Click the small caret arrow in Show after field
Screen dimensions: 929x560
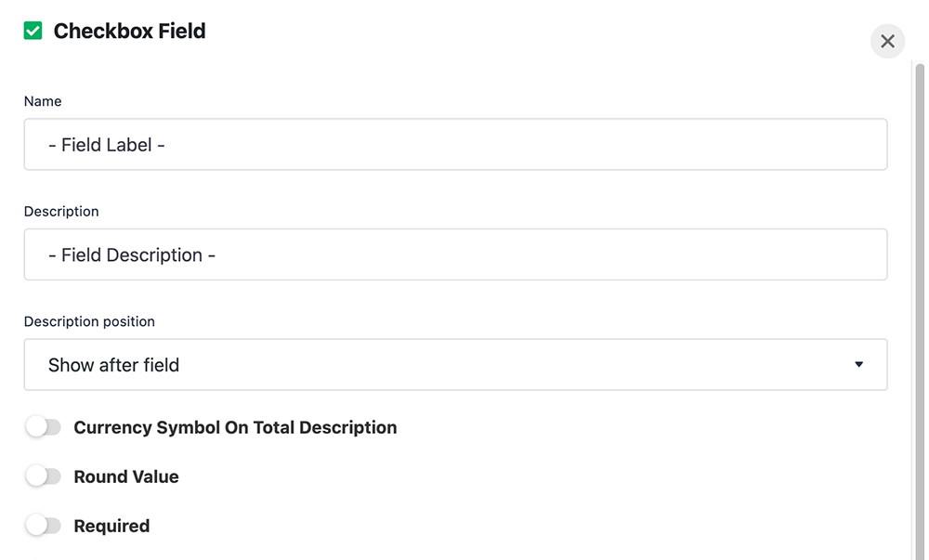pos(858,365)
